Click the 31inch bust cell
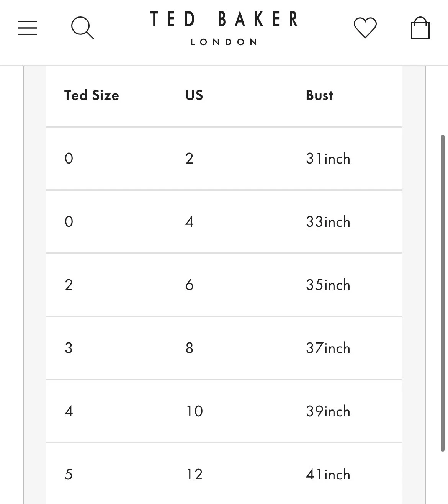Viewport: 448px width, 504px height. point(328,159)
